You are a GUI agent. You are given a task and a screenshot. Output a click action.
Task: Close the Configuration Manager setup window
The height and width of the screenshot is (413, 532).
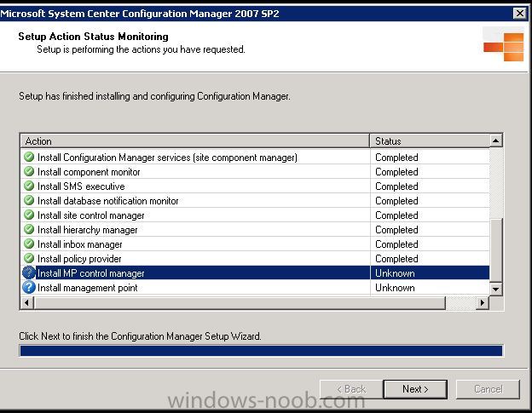520,14
